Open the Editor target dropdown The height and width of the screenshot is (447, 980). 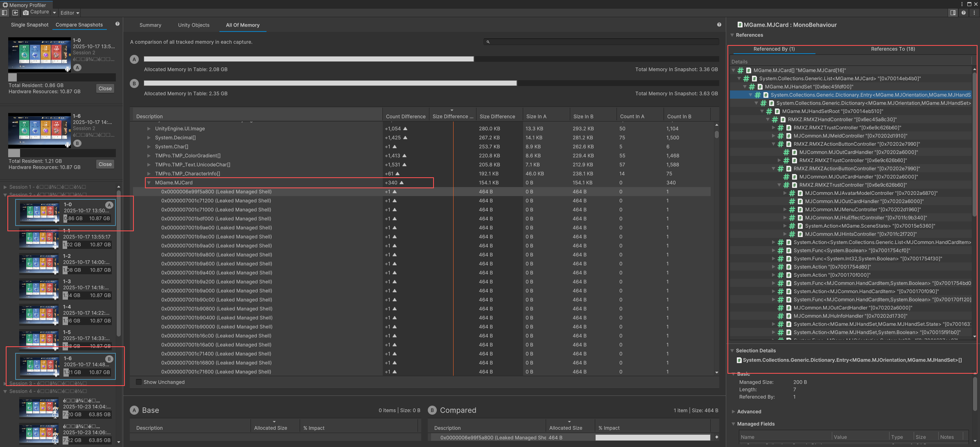[70, 13]
